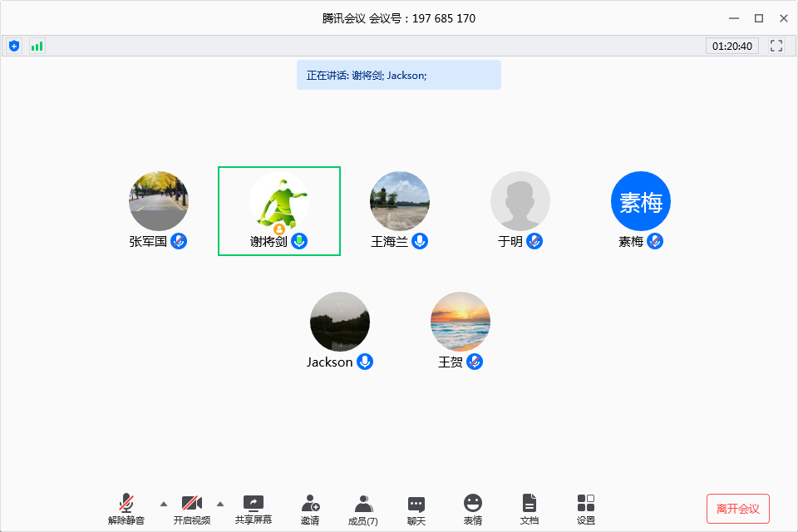Open the documents panel

click(x=530, y=509)
